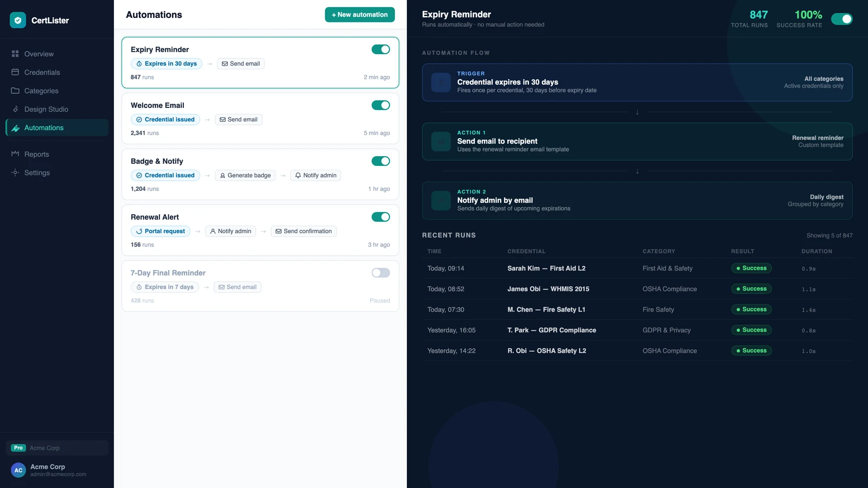868x488 pixels.
Task: Click the Renewal reminder custom template label
Action: 818,142
